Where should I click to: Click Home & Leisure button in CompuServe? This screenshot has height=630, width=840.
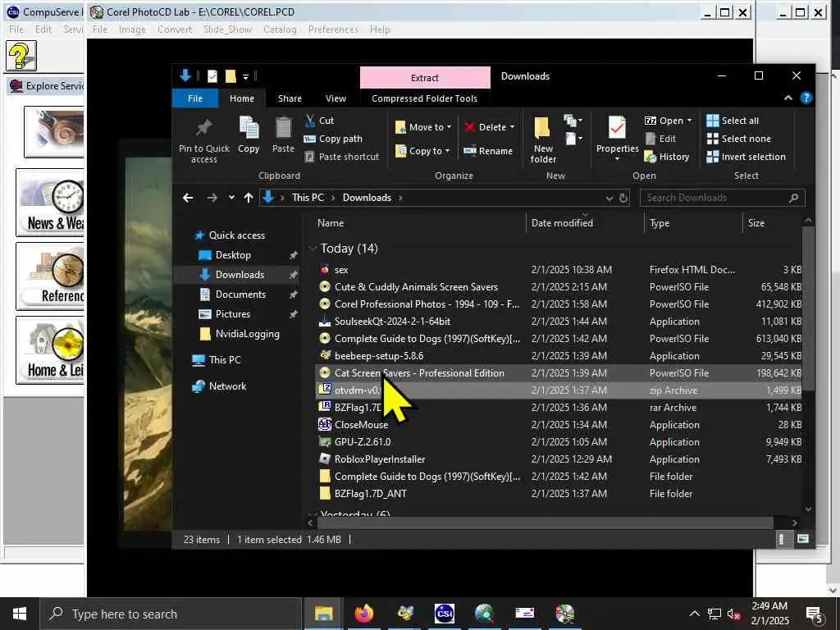pyautogui.click(x=50, y=350)
